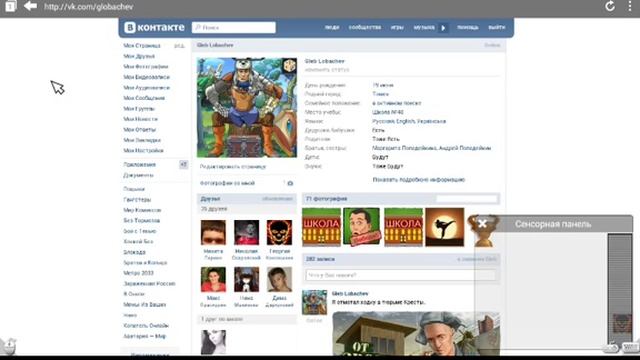Click the badge beside Приложения in sidebar
The width and height of the screenshot is (640, 360).
pos(183,164)
